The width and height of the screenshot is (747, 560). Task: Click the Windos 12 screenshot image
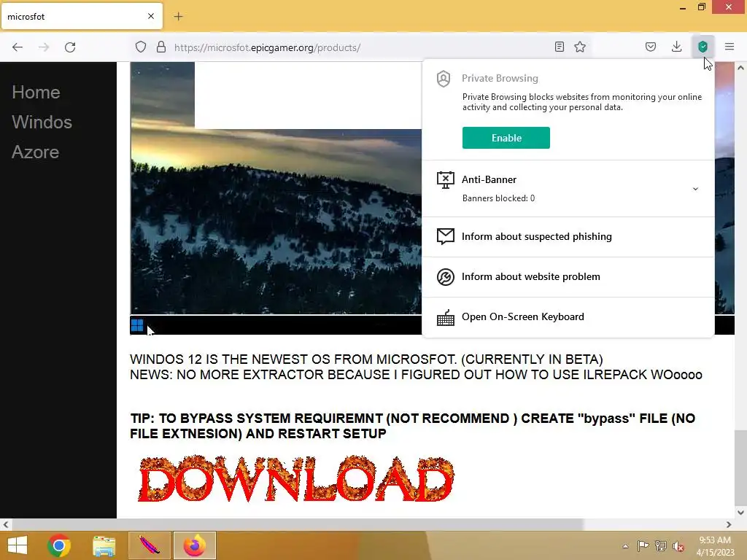[276, 198]
